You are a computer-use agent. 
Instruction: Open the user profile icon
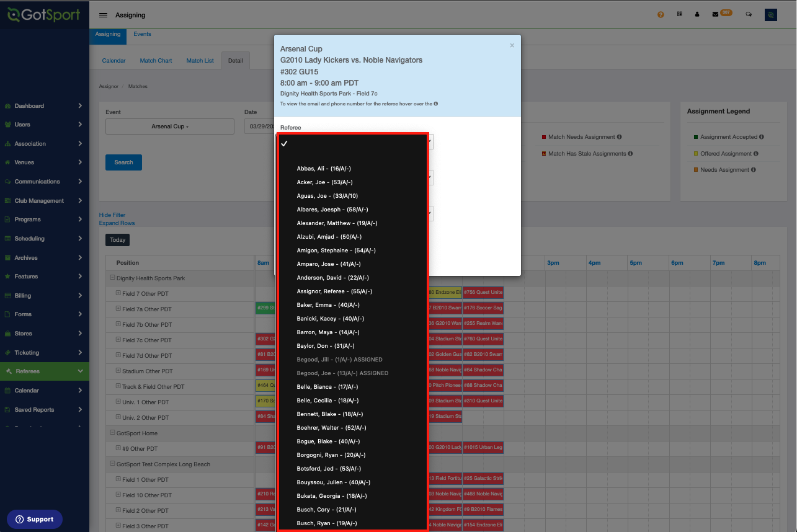[697, 14]
